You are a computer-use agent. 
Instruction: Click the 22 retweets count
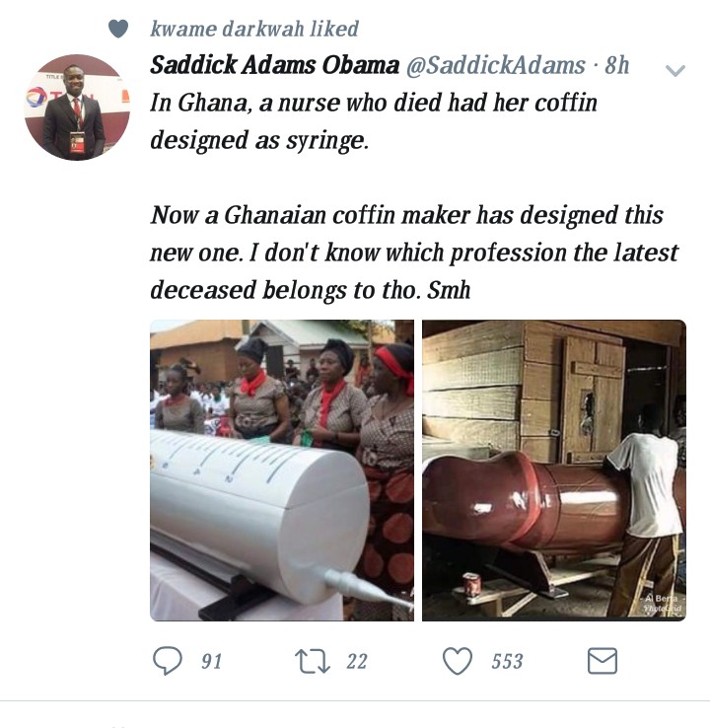(x=356, y=661)
